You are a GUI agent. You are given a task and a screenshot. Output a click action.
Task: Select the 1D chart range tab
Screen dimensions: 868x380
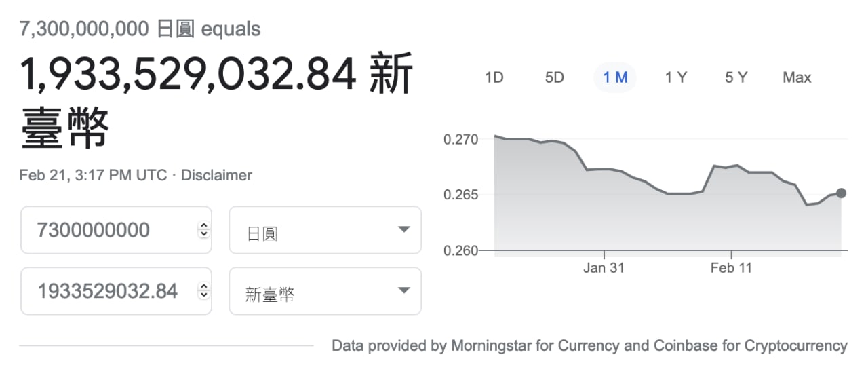pyautogui.click(x=494, y=77)
